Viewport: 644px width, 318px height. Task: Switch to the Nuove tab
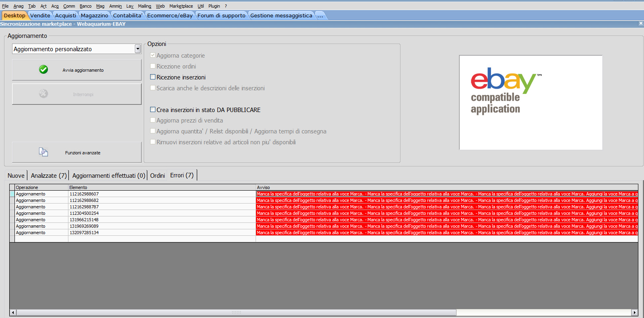pyautogui.click(x=16, y=175)
